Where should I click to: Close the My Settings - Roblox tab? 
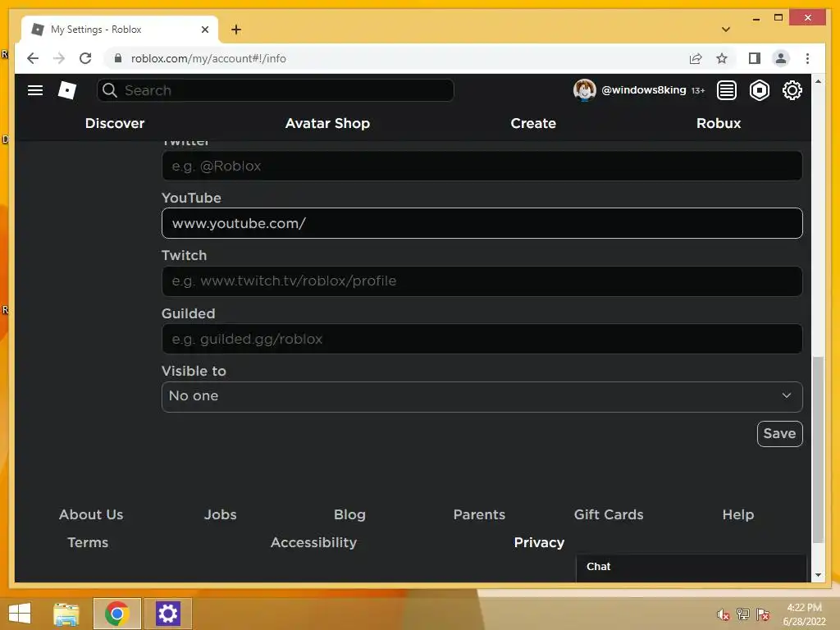(x=204, y=30)
